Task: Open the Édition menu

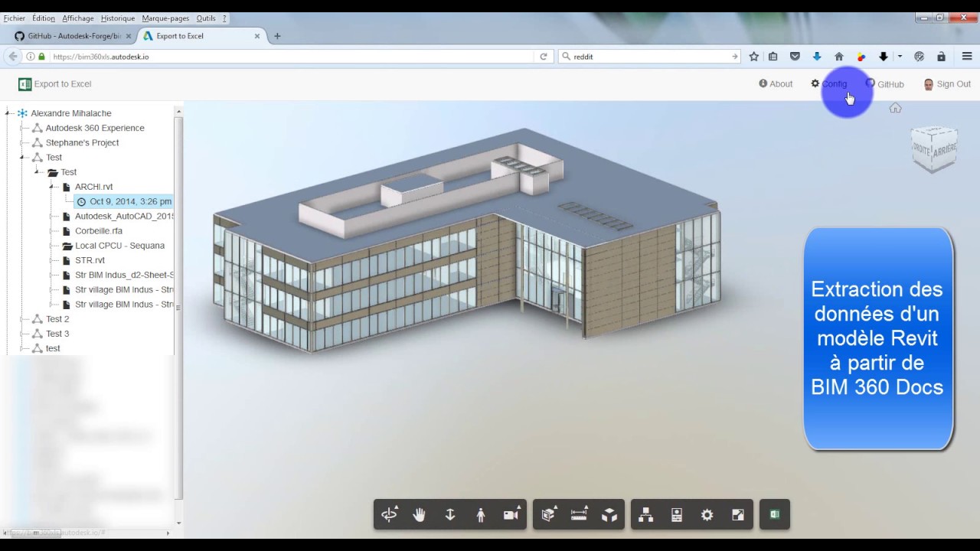Action: [44, 18]
